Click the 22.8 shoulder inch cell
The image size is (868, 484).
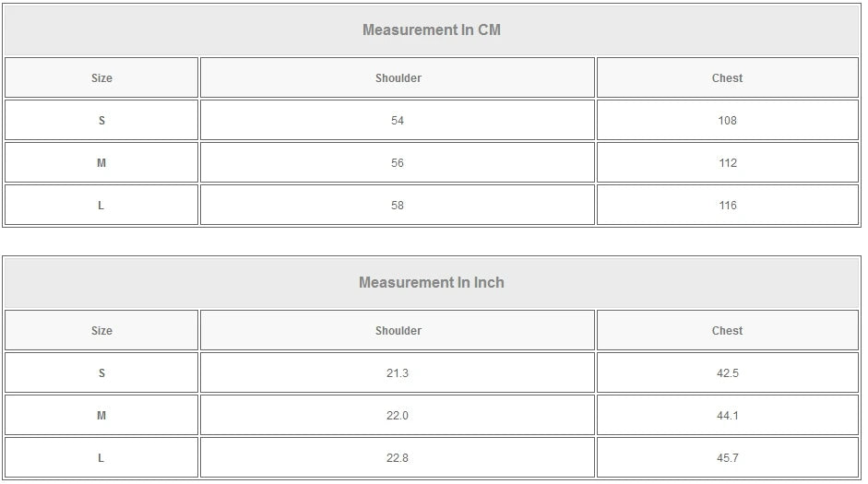click(x=398, y=458)
